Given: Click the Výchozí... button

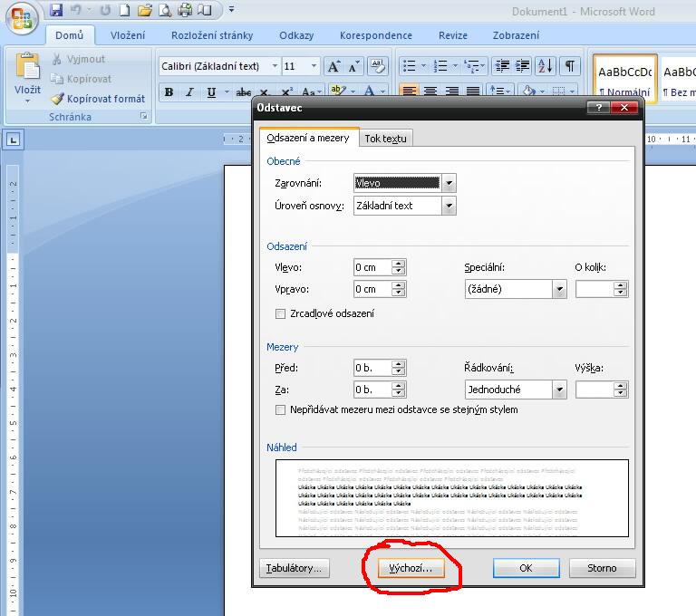Looking at the screenshot, I should point(411,568).
